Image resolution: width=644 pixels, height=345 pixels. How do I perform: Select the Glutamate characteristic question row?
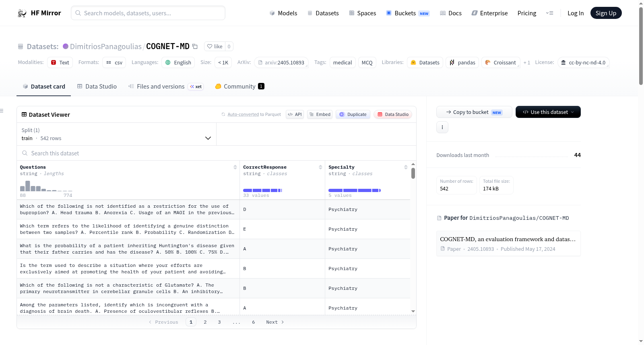tap(213, 288)
